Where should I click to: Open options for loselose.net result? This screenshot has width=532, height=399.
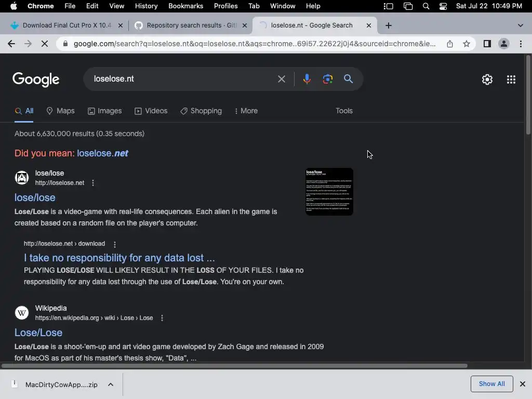93,183
